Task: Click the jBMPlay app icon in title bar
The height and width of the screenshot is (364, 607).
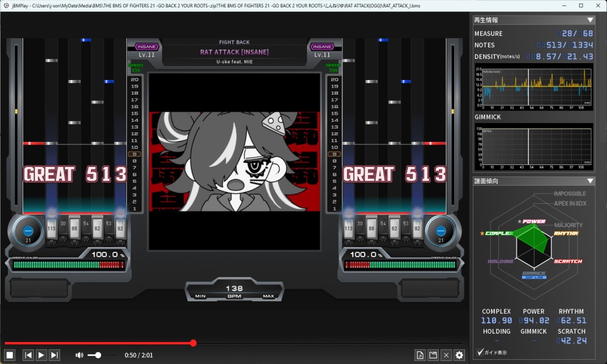Action: pyautogui.click(x=6, y=6)
